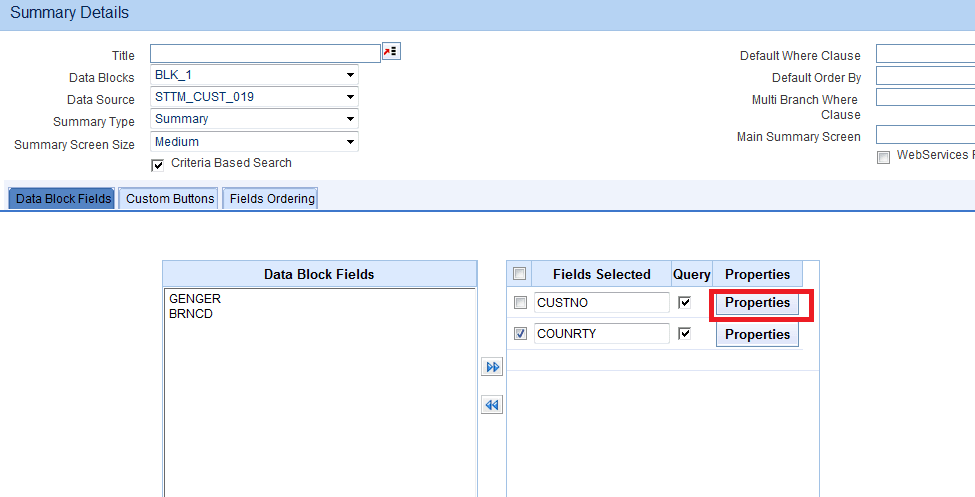Move fields right with double-arrow icon

pos(491,368)
